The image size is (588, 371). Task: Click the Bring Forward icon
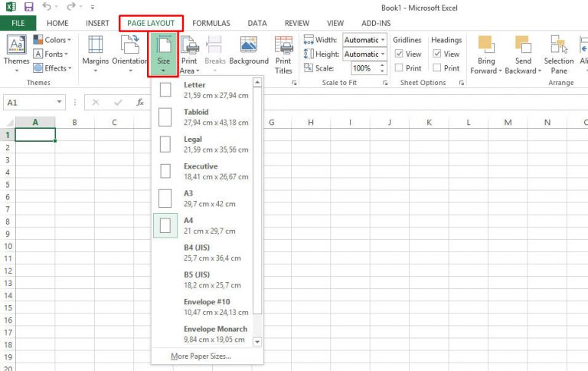tap(485, 46)
